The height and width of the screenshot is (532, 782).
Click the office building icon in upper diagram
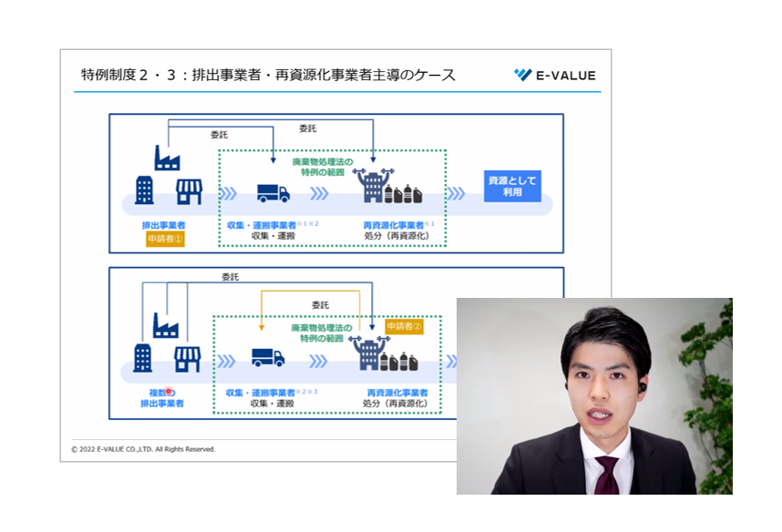(145, 190)
